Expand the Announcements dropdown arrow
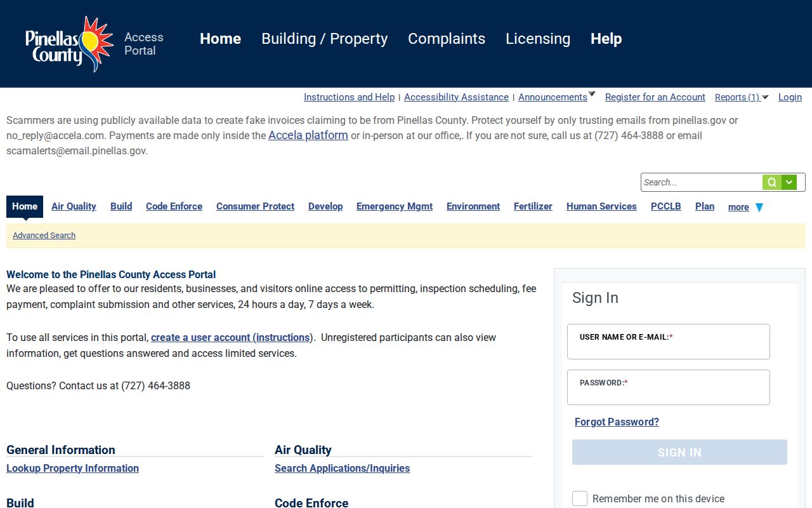Viewport: 812px width, 508px height. [592, 95]
